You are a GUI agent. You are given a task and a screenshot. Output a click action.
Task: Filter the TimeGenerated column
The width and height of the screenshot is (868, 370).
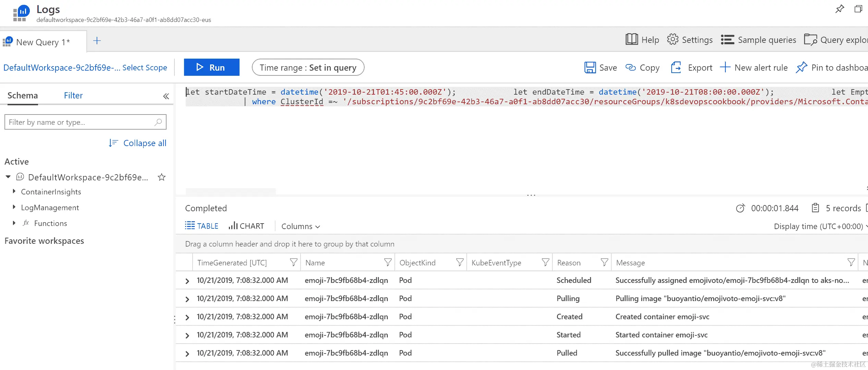point(294,263)
